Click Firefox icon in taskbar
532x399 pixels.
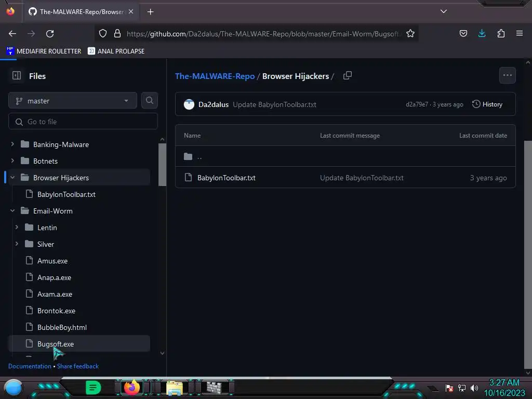coord(132,387)
